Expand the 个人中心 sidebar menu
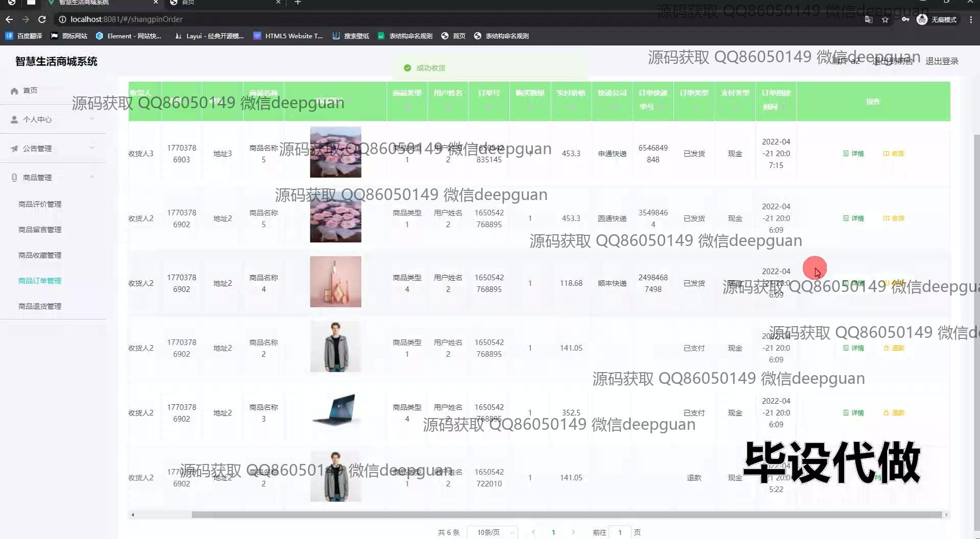 [53, 119]
